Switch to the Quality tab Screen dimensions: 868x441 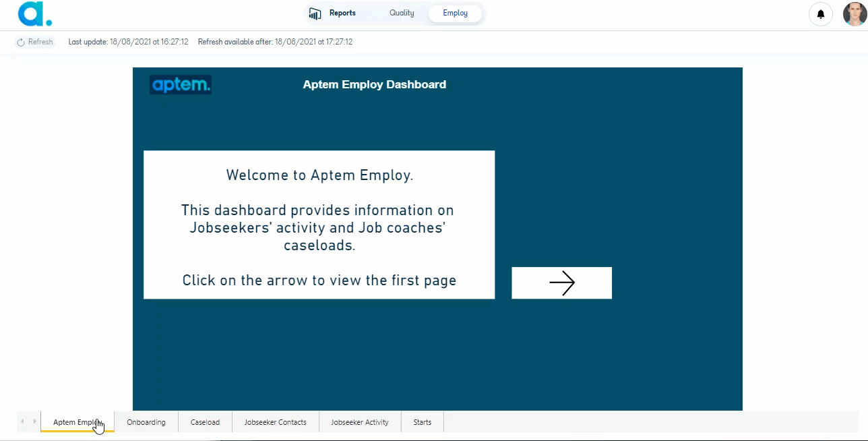(402, 13)
